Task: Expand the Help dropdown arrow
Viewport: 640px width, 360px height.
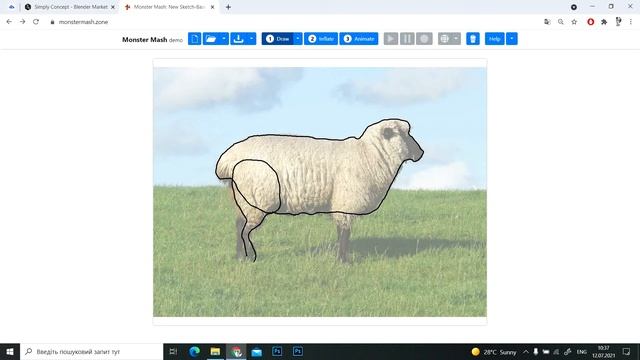Action: 511,39
